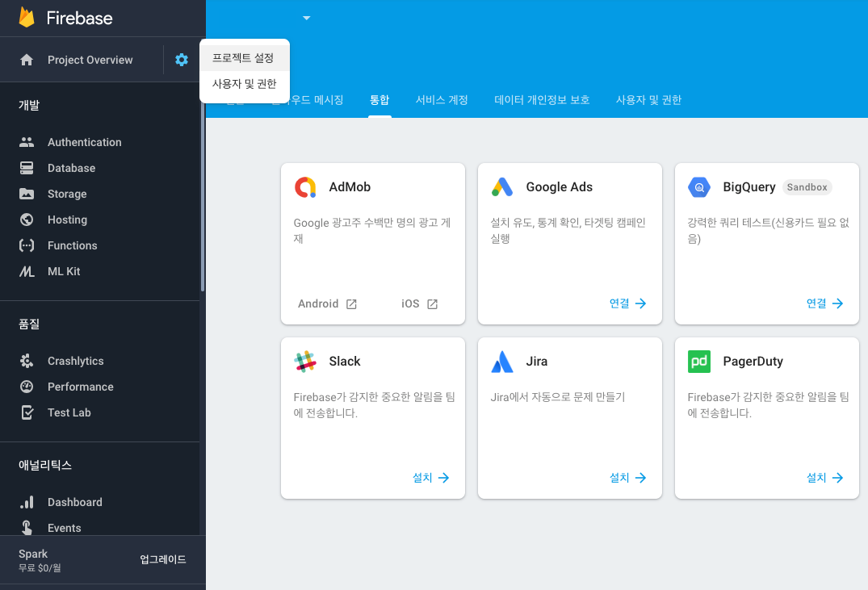The image size is (868, 590).
Task: Open Storage in the sidebar
Action: (67, 194)
